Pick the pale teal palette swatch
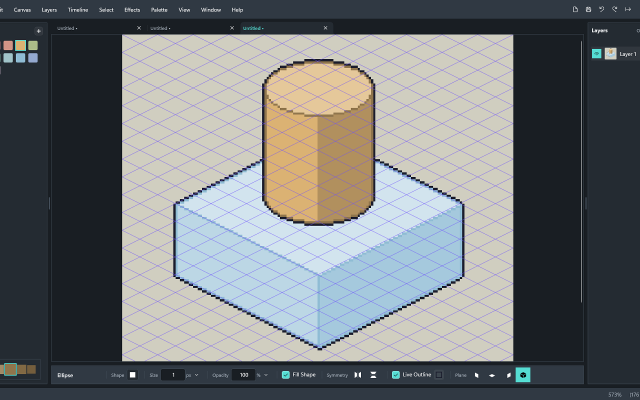The height and width of the screenshot is (400, 640). tap(8, 58)
